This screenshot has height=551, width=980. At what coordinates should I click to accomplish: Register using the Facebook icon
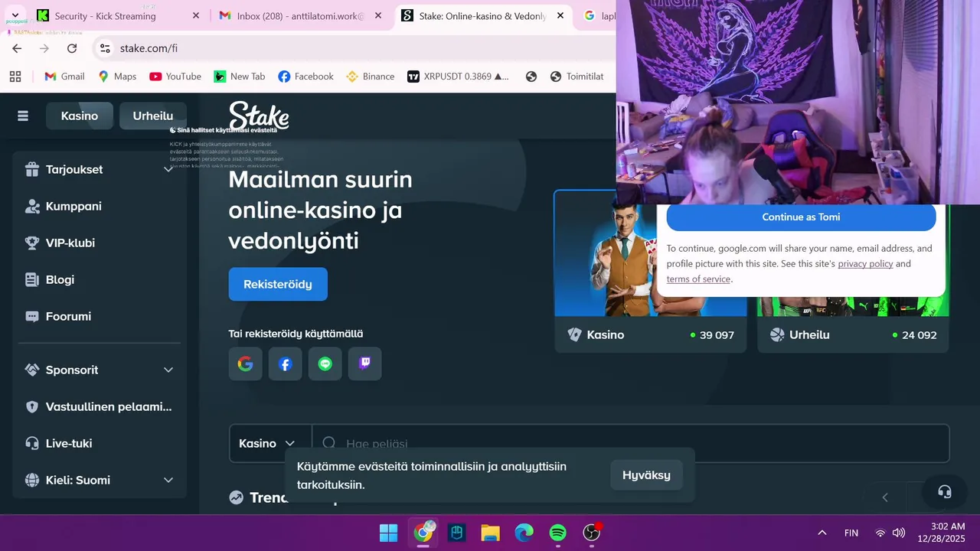(x=285, y=364)
